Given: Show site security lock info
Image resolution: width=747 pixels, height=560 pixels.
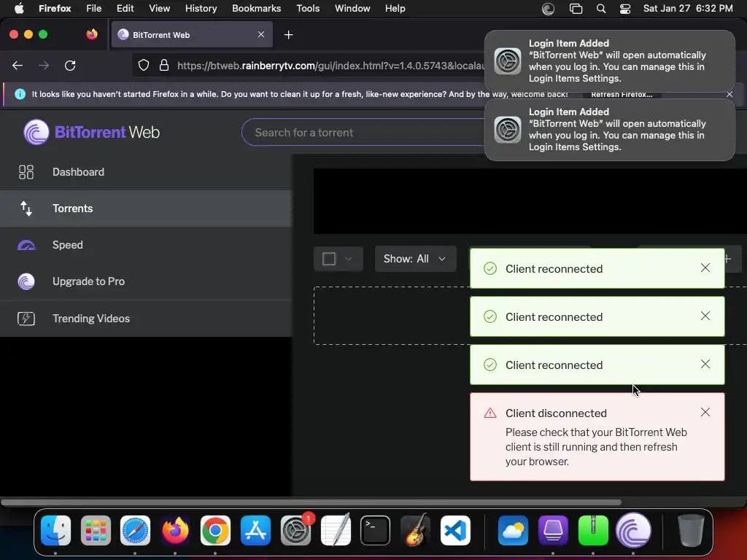Looking at the screenshot, I should pos(164,65).
